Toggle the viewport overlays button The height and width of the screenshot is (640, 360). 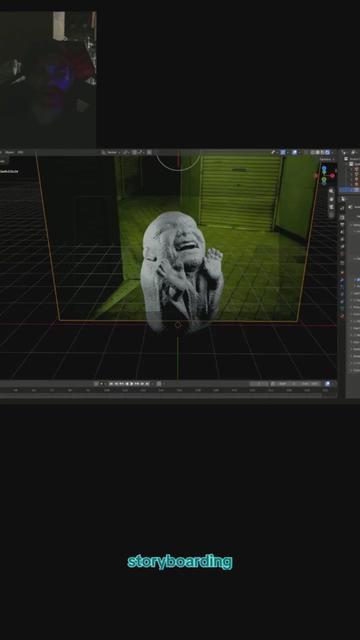pos(295,152)
